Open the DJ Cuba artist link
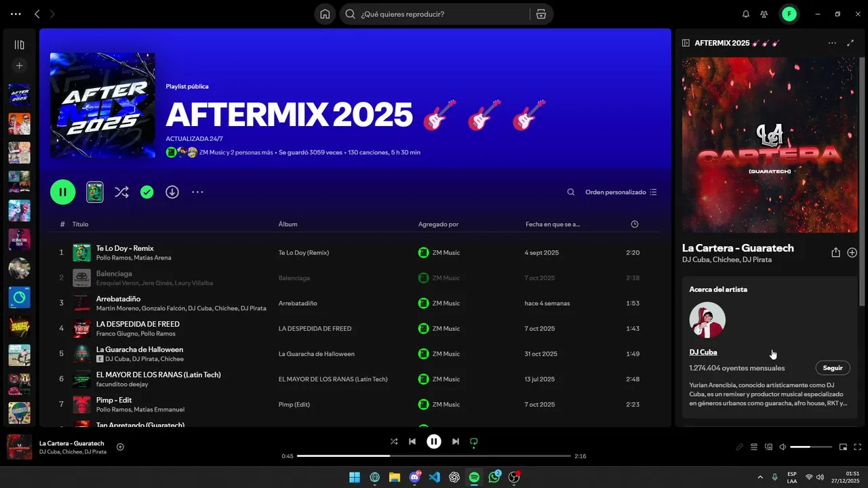Viewport: 868px width, 488px height. click(703, 352)
